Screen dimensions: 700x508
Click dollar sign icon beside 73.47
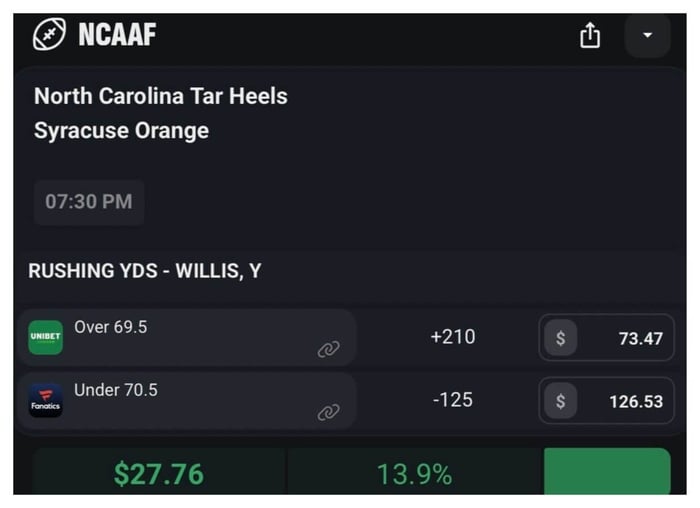coord(560,338)
